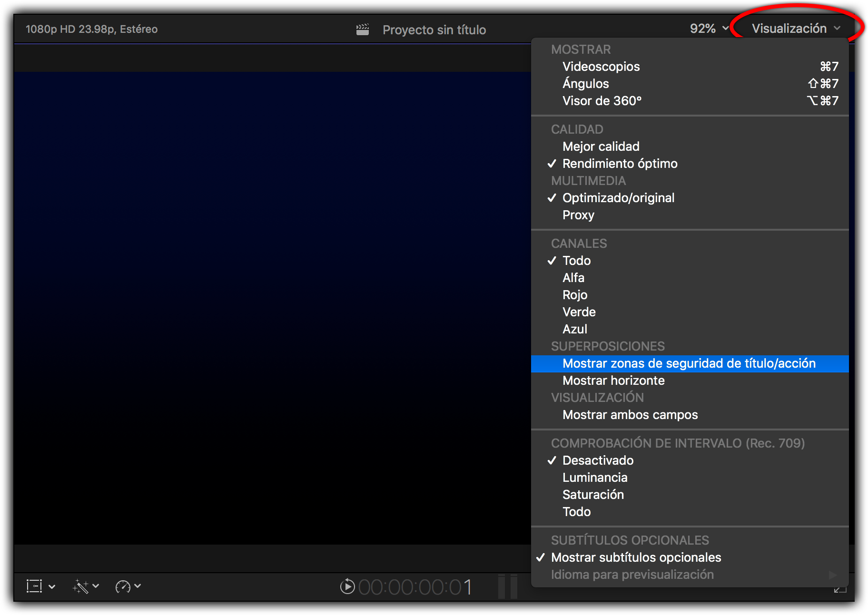The image size is (868, 615).
Task: Click the fullscreen viewer arrows icon
Action: tap(840, 590)
